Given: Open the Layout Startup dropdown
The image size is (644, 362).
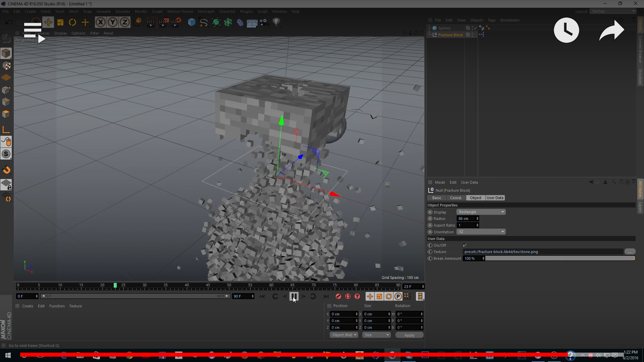Looking at the screenshot, I should tap(613, 11).
